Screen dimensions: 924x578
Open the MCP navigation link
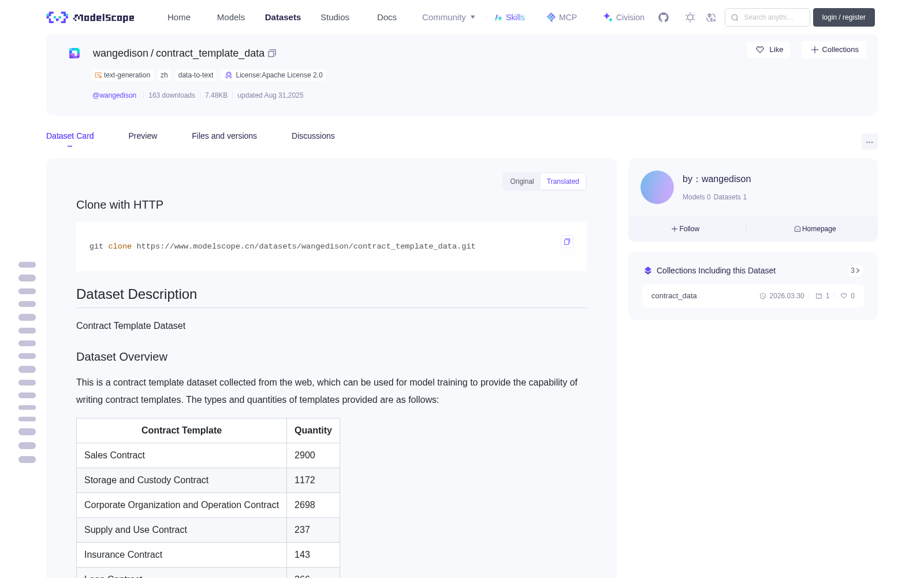[x=562, y=17]
